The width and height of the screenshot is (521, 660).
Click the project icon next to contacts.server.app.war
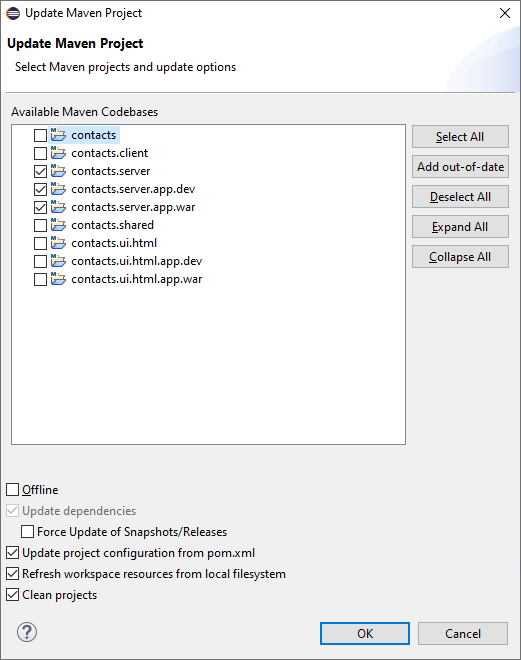point(58,207)
